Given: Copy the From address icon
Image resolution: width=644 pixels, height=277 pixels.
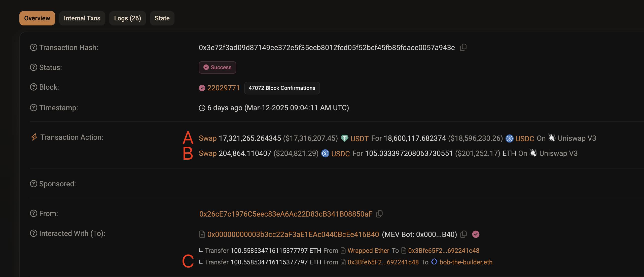Looking at the screenshot, I should (x=379, y=214).
